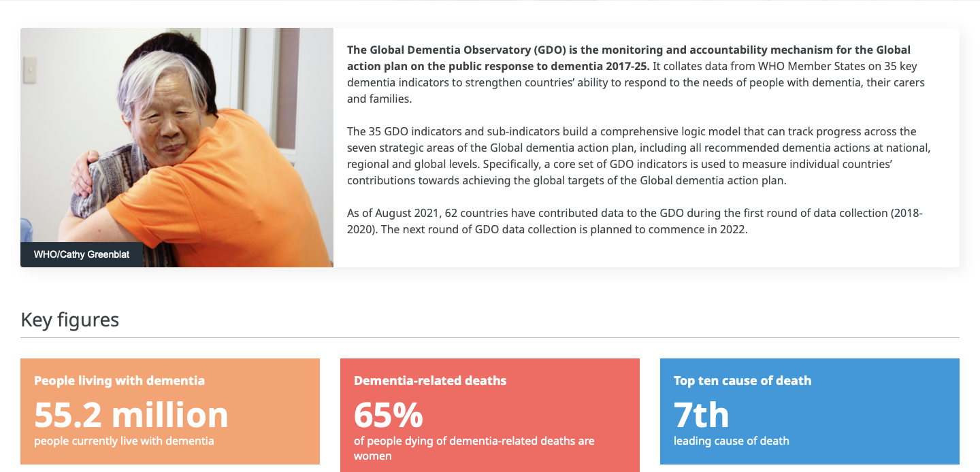Click the divider line under Key figures
Image resolution: width=980 pixels, height=472 pixels.
pos(490,337)
